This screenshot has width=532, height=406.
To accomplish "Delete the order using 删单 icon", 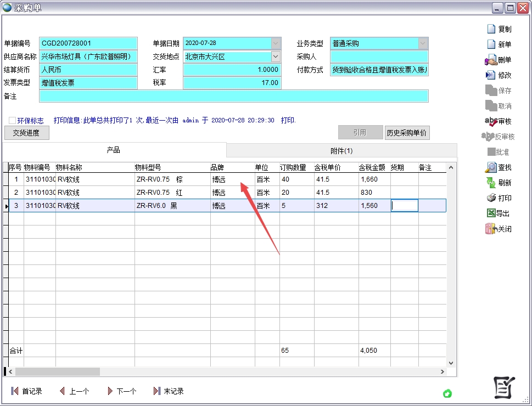I will coord(491,60).
